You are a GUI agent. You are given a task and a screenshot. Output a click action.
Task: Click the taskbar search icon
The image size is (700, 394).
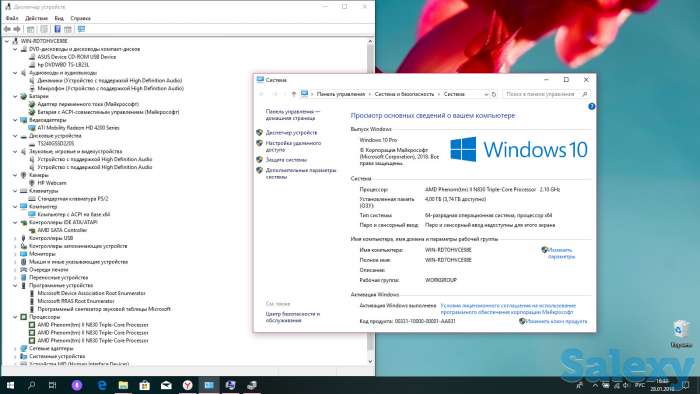31,385
